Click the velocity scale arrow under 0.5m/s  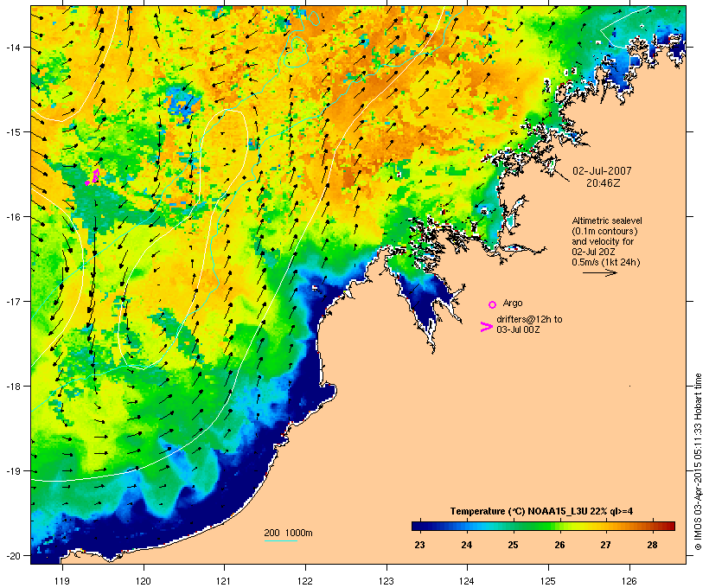pyautogui.click(x=599, y=272)
